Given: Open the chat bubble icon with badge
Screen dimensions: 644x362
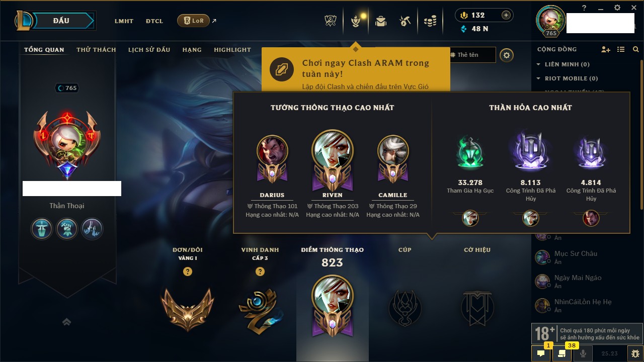Looking at the screenshot, I should point(541,353).
